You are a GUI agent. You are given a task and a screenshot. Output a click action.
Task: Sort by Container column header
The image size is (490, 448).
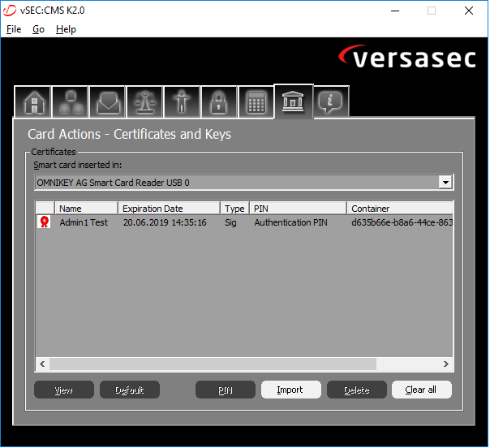400,209
